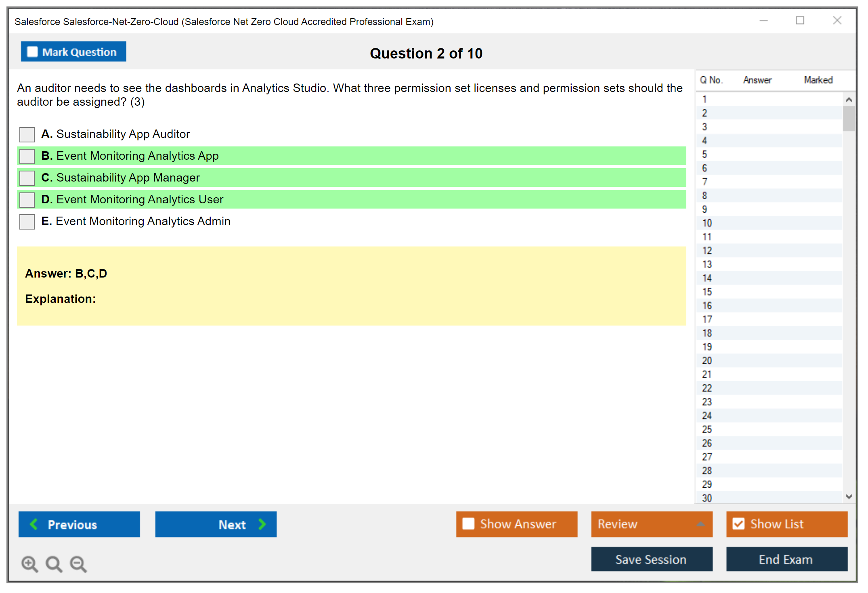The width and height of the screenshot is (868, 593).
Task: Select question 3 in the list
Action: [704, 127]
